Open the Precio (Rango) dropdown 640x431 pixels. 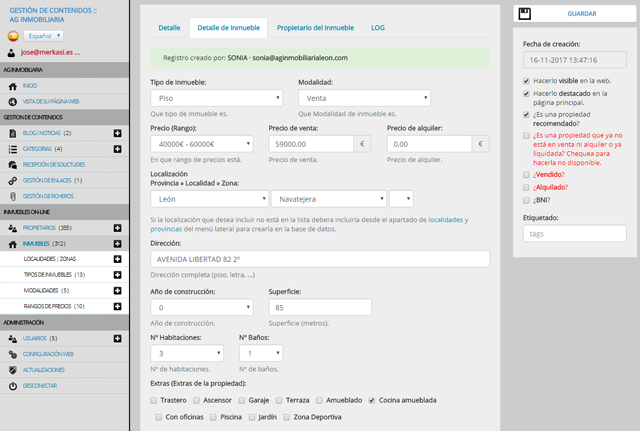[202, 144]
